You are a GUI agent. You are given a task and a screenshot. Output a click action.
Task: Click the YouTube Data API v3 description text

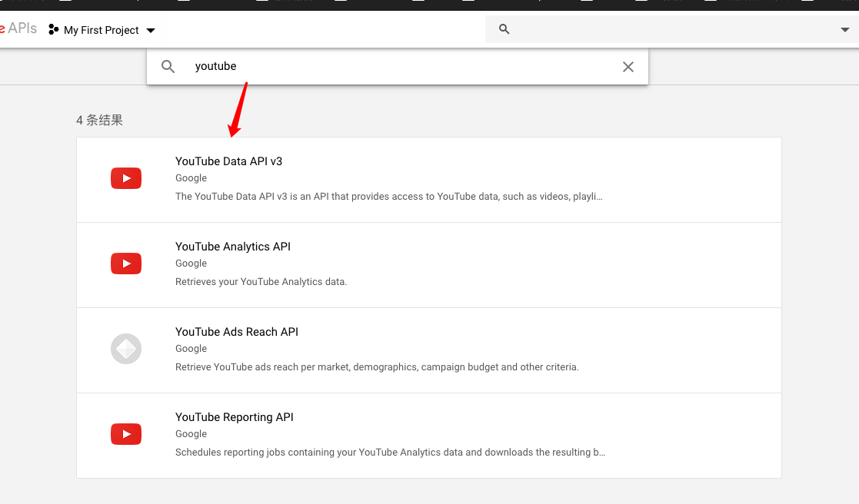389,197
